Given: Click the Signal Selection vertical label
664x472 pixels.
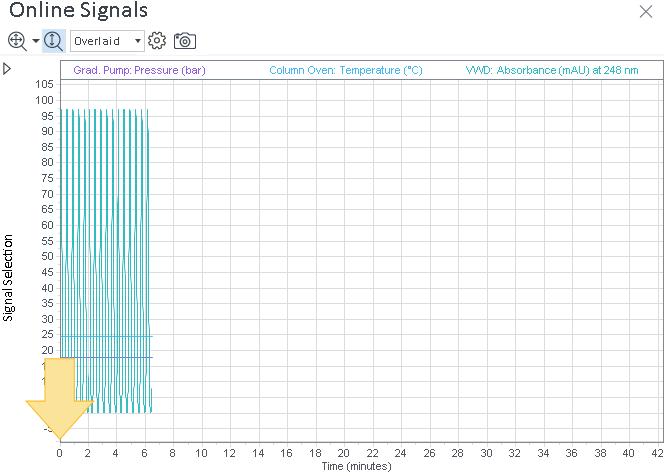Looking at the screenshot, I should tap(8, 278).
